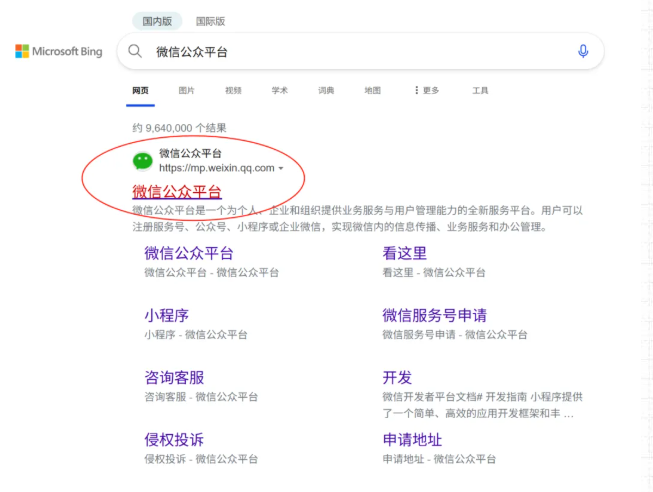The image size is (653, 492).
Task: Click search box containing 微信公众平台
Action: [x=361, y=51]
